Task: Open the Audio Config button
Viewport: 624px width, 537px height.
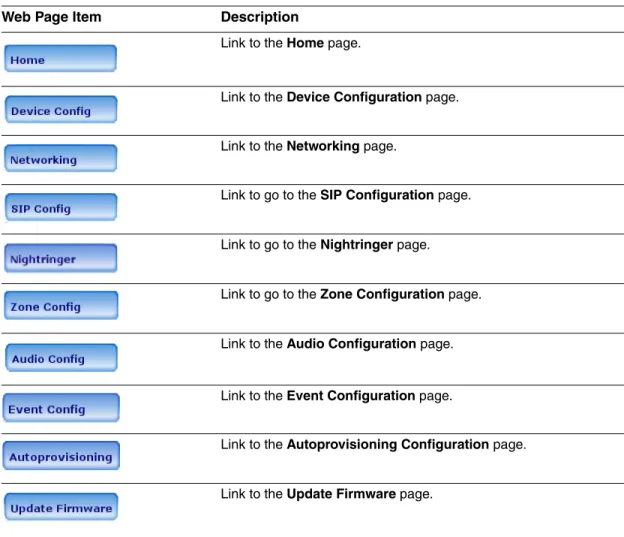Action: (61, 358)
